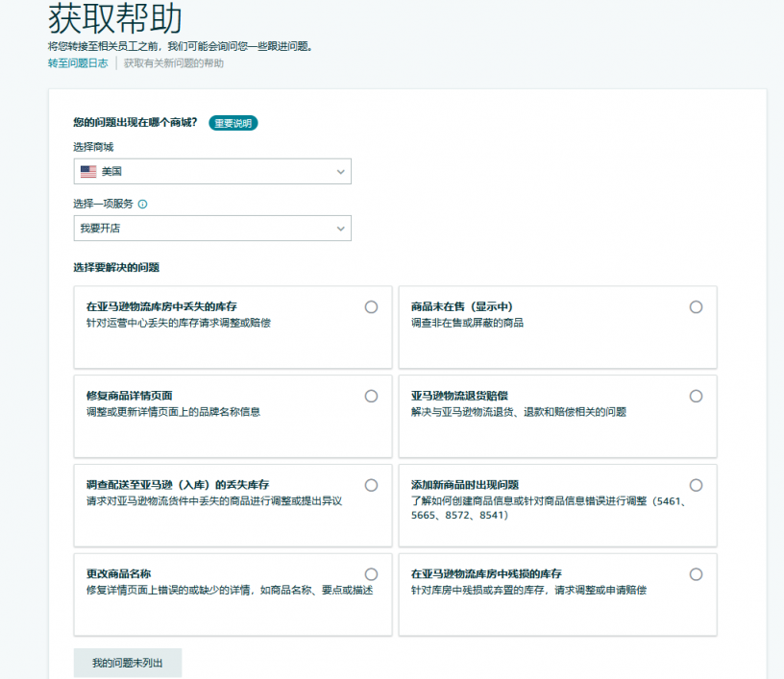Click the 重要说明 badge button
The image size is (784, 679).
point(233,123)
